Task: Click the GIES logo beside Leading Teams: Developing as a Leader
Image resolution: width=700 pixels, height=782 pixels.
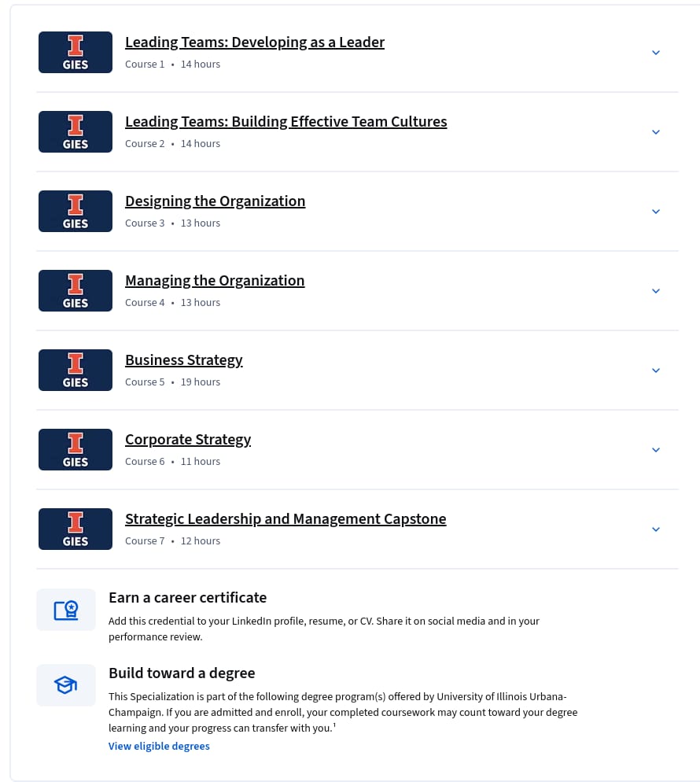Action: 76,53
